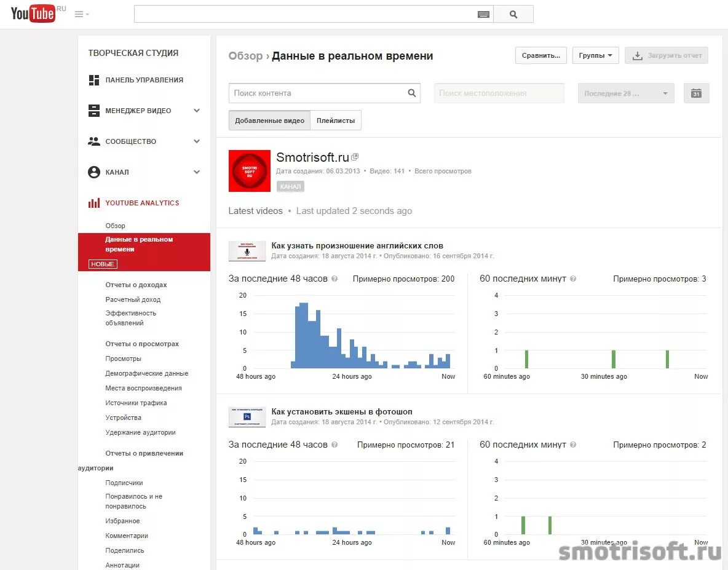Click the top search magnifier button
This screenshot has width=728, height=570.
[513, 14]
